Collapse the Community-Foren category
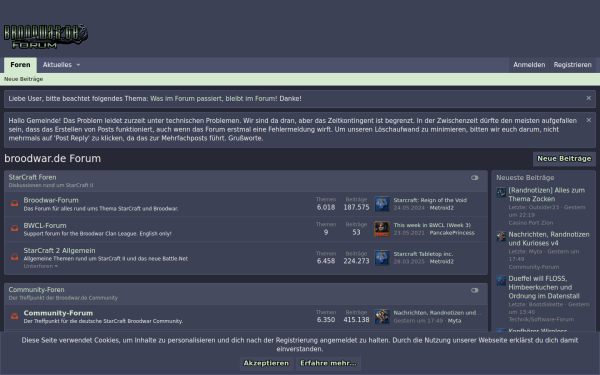 [474, 290]
